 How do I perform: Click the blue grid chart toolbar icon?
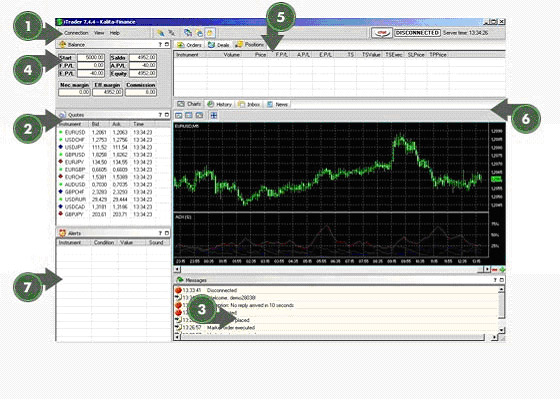(x=214, y=115)
